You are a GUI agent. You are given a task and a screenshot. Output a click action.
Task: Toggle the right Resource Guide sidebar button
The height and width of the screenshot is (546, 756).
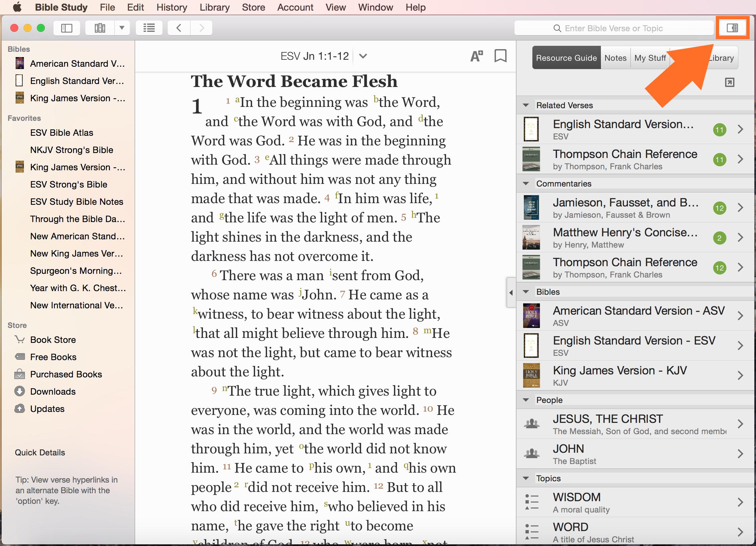pyautogui.click(x=732, y=28)
